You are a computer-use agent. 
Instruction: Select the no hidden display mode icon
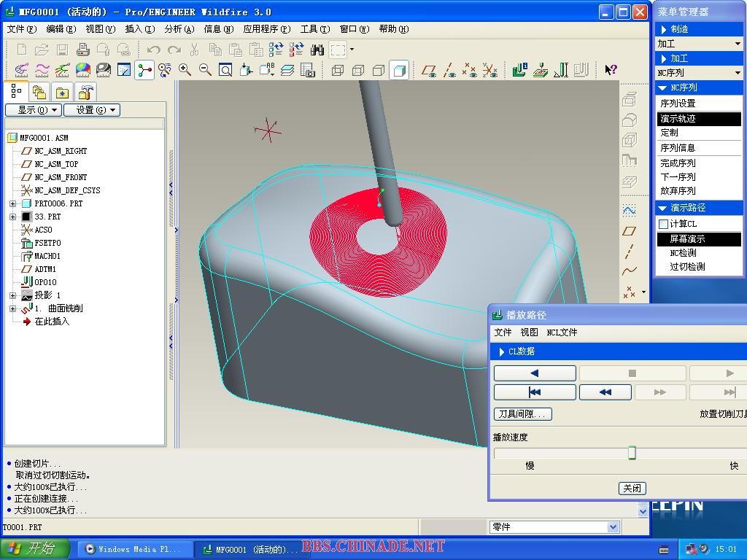click(379, 71)
